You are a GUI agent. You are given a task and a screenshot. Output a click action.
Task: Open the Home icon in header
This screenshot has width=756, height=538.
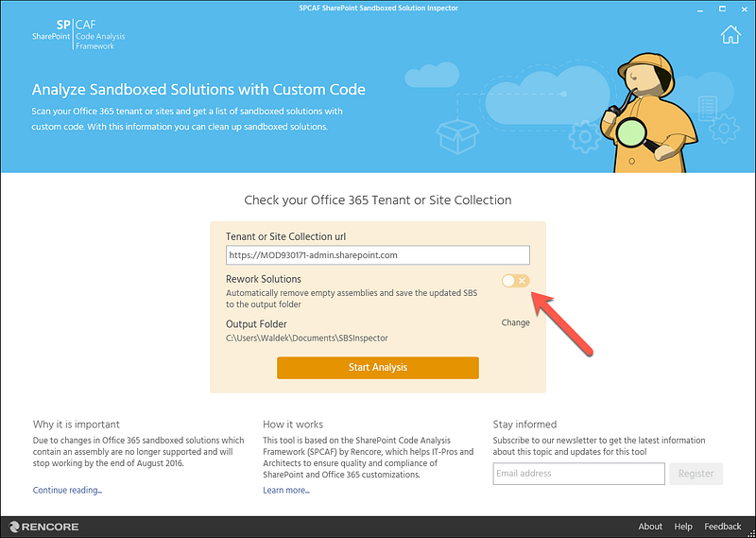coord(730,34)
